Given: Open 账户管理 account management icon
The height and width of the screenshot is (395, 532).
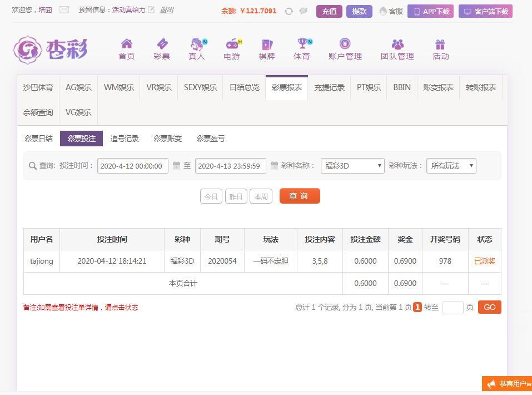Looking at the screenshot, I should tap(345, 45).
